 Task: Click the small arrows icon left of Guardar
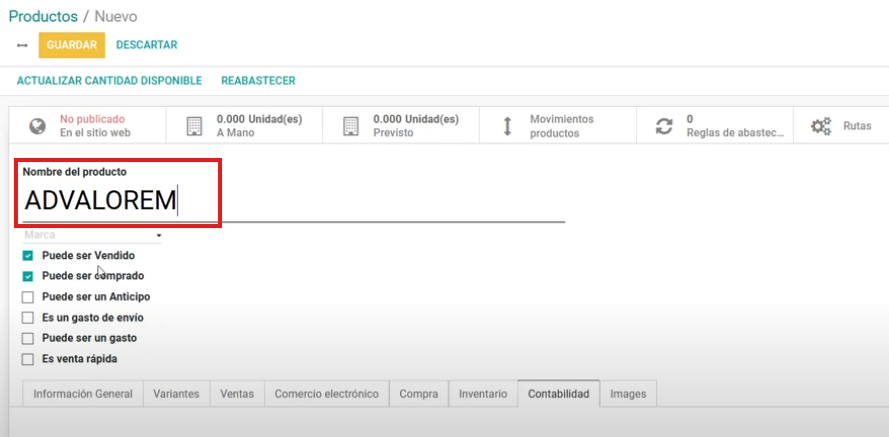point(23,45)
